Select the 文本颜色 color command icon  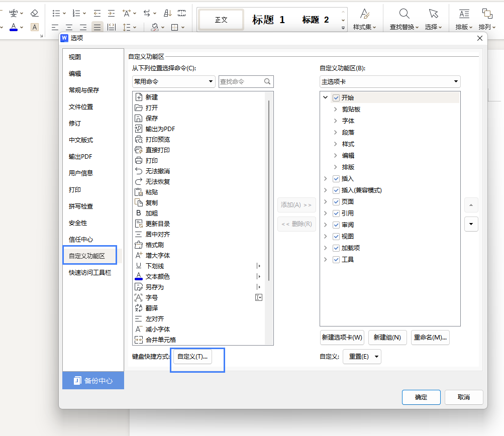(x=139, y=276)
